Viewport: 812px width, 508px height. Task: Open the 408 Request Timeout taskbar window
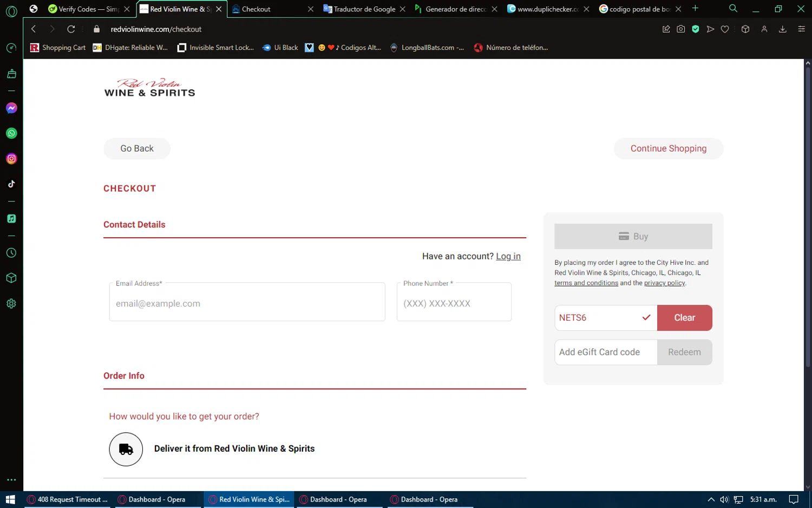[x=68, y=499]
